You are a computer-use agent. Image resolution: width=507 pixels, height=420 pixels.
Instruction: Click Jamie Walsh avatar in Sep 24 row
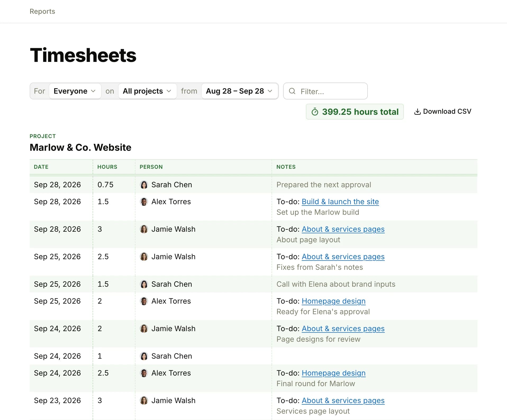pos(144,328)
